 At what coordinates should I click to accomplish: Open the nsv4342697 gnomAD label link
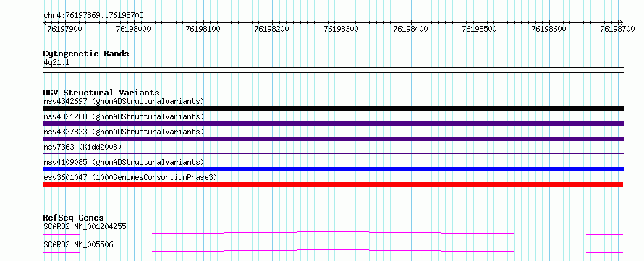point(124,101)
